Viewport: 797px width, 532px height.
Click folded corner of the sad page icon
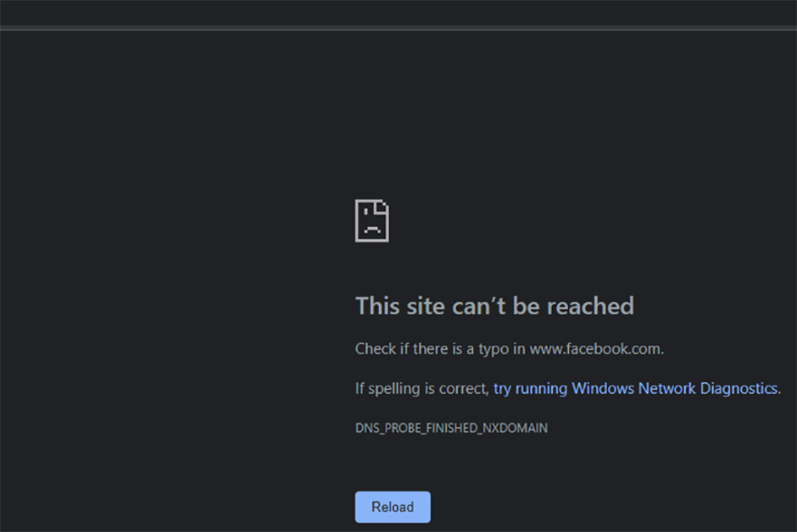[382, 207]
